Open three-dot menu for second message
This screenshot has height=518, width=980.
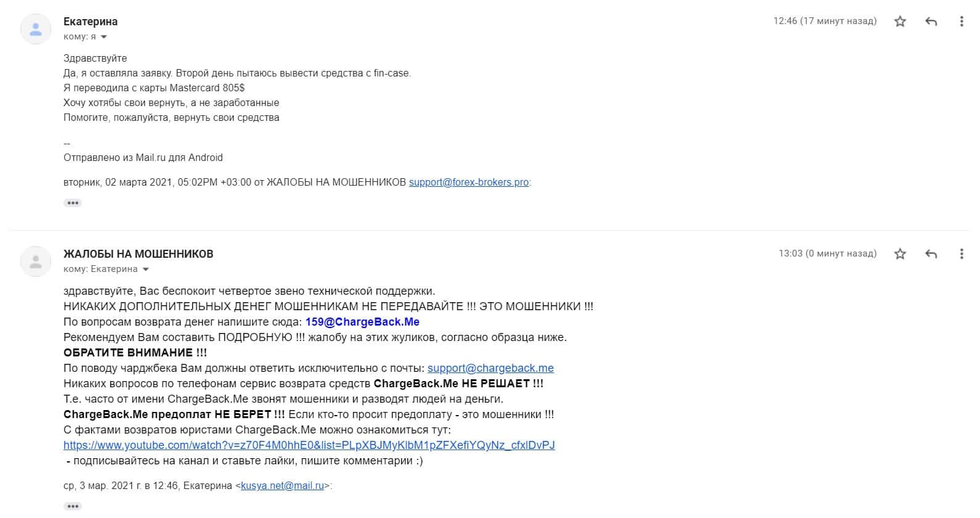pyautogui.click(x=962, y=254)
